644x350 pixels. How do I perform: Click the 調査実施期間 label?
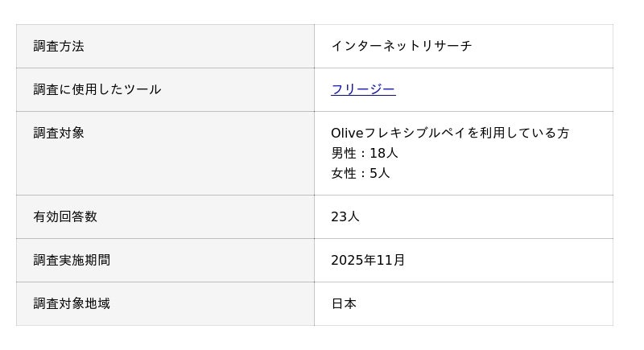[72, 260]
